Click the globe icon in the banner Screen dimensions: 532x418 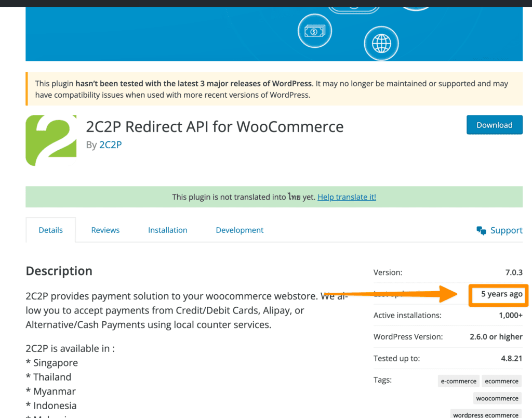coord(381,44)
